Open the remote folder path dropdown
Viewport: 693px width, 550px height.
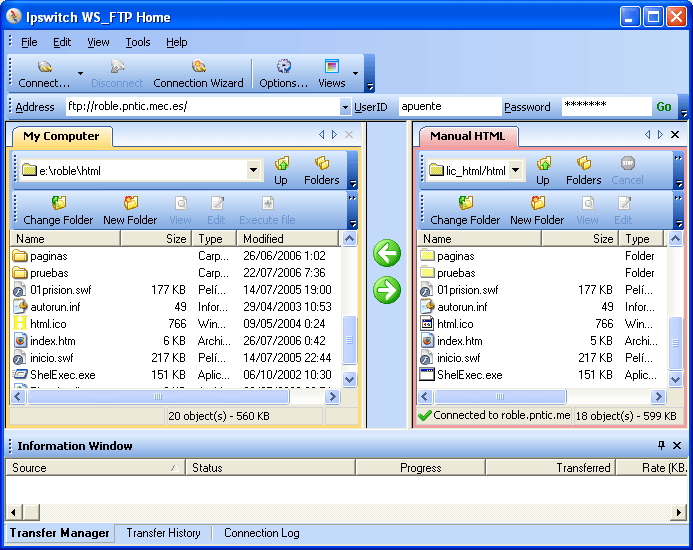pyautogui.click(x=515, y=171)
